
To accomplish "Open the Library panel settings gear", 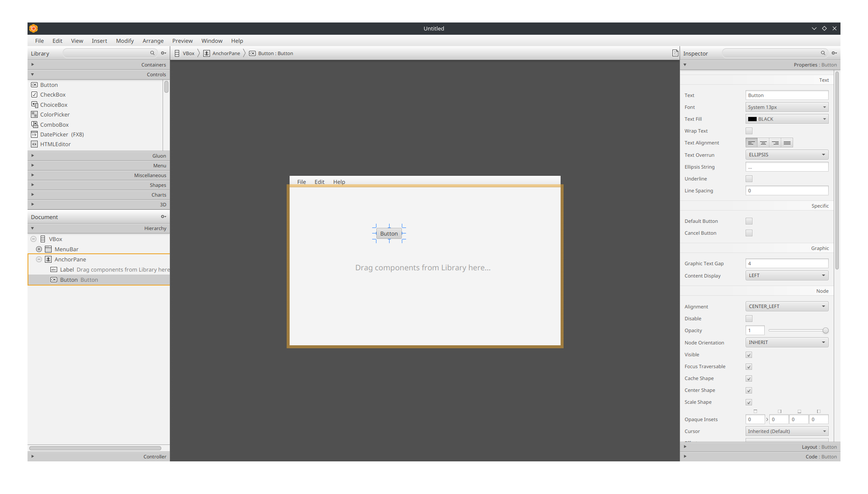I will [163, 53].
